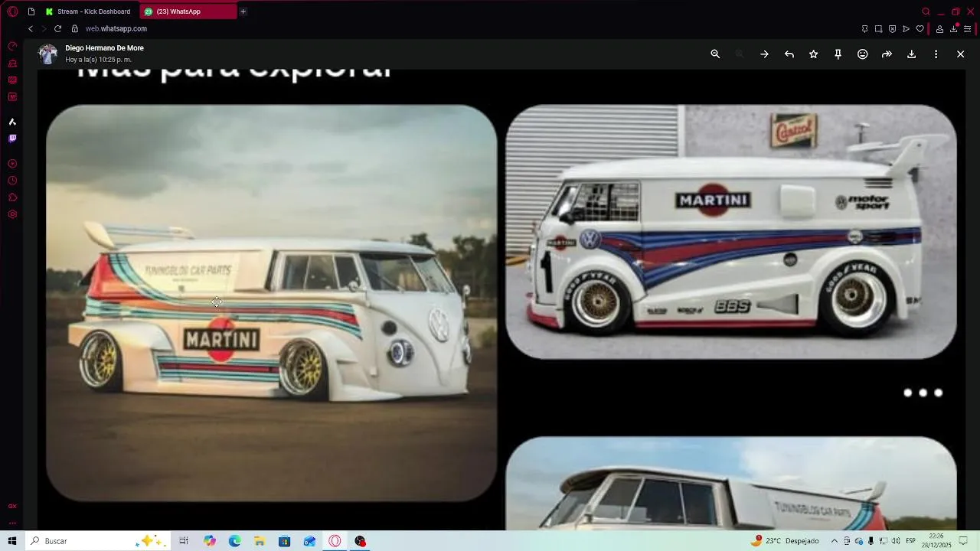Select the white Martini van Castrol photo

(x=730, y=232)
